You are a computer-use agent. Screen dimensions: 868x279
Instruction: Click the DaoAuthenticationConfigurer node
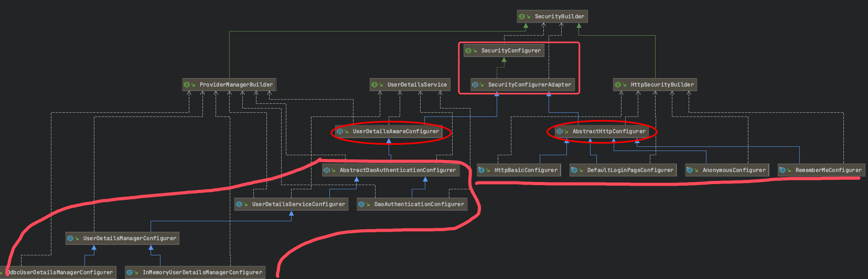pyautogui.click(x=412, y=204)
